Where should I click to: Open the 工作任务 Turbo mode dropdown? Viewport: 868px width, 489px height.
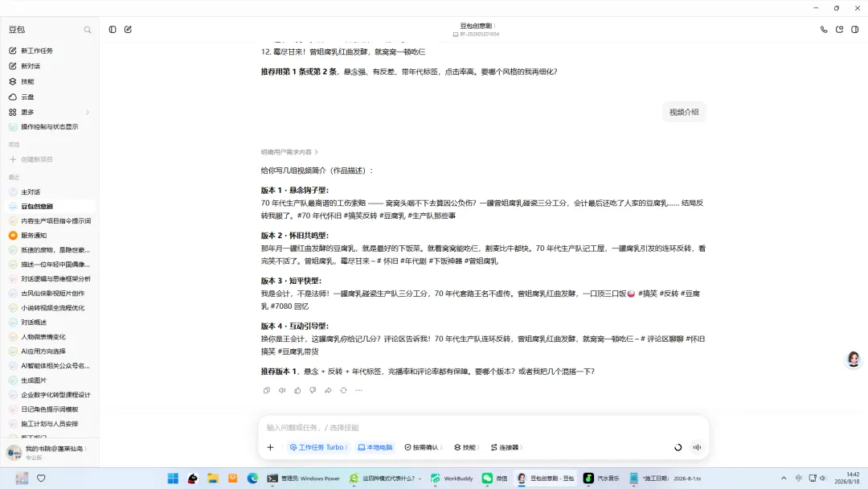pos(318,447)
